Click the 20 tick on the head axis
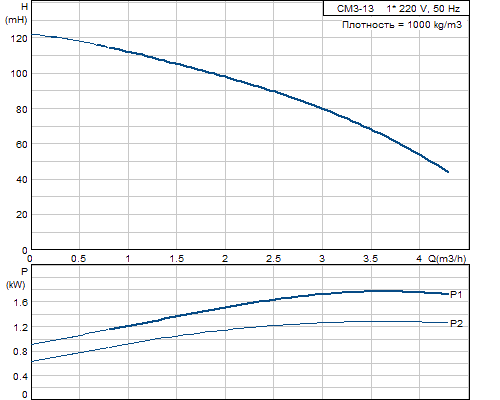Screen dimensions: 500x400 point(22,215)
